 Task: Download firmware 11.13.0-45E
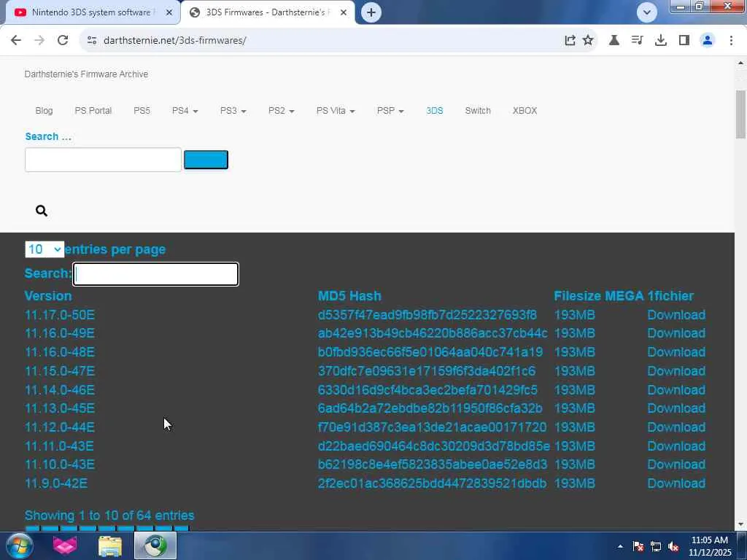(676, 408)
